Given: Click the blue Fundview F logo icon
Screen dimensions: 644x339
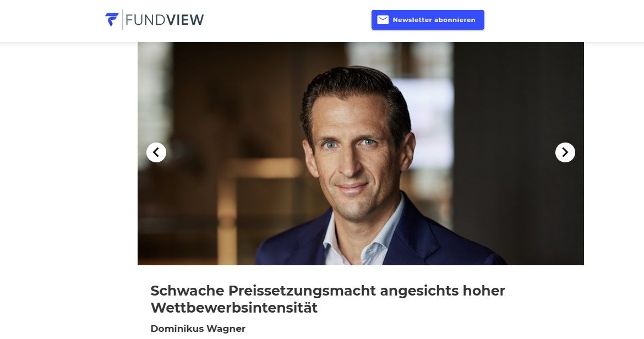Looking at the screenshot, I should pos(112,20).
